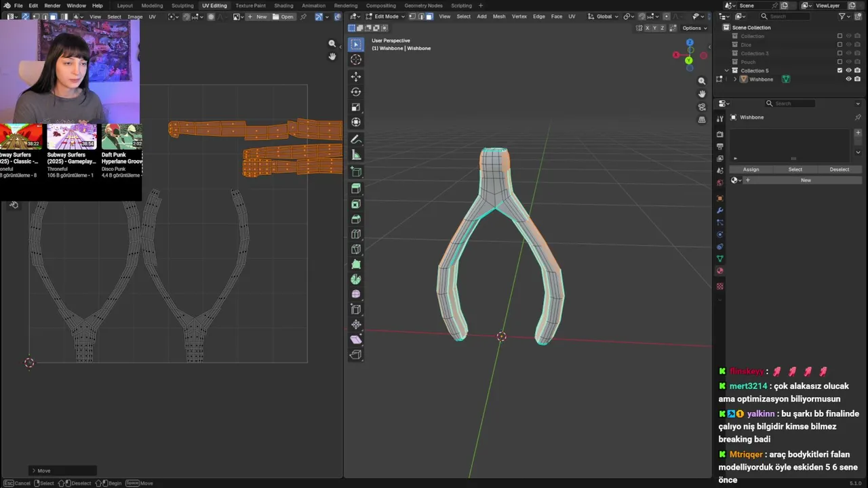Screen dimensions: 868x488
Task: Enable the Collection 3 checkbox
Action: 840,54
